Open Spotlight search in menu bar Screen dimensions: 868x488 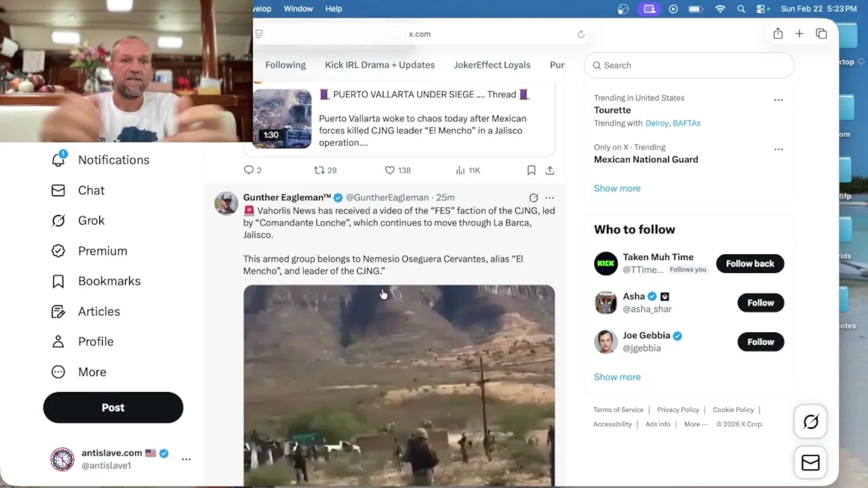[x=741, y=9]
